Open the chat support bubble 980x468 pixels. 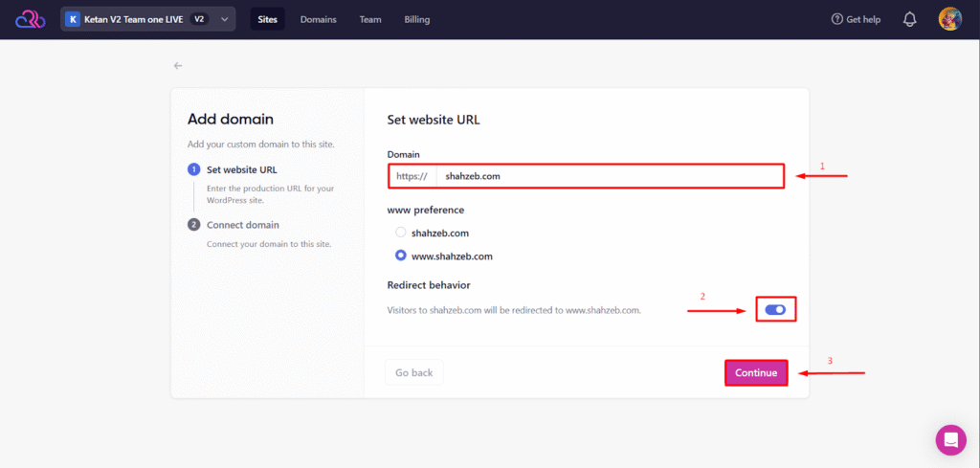[950, 439]
